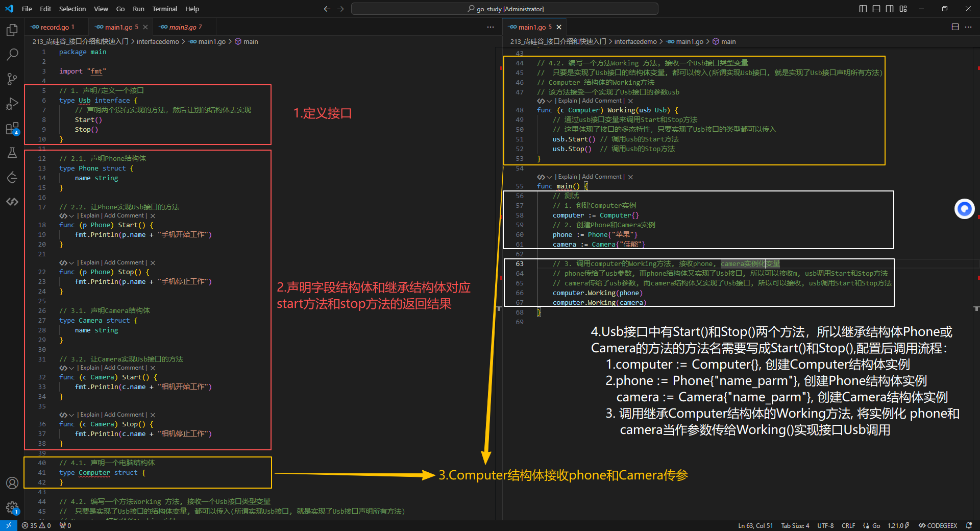Expand the code lens chevron above Phone Stop()
This screenshot has height=531, width=980.
71,263
